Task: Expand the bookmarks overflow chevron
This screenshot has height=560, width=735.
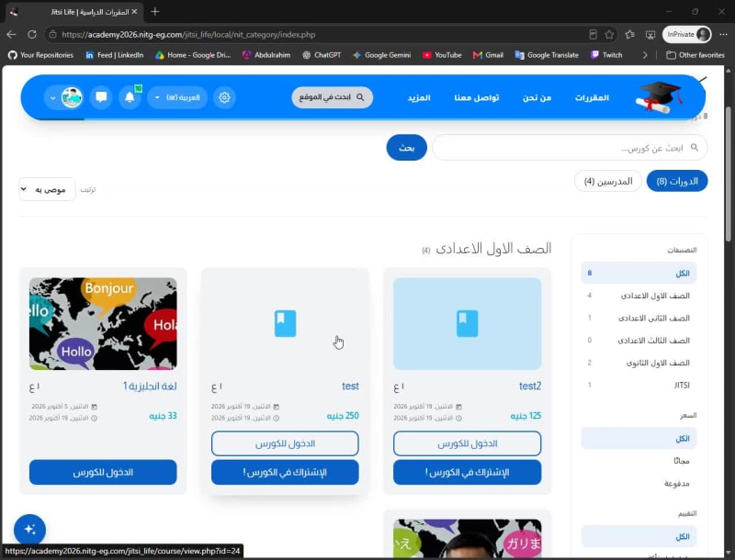Action: 645,55
